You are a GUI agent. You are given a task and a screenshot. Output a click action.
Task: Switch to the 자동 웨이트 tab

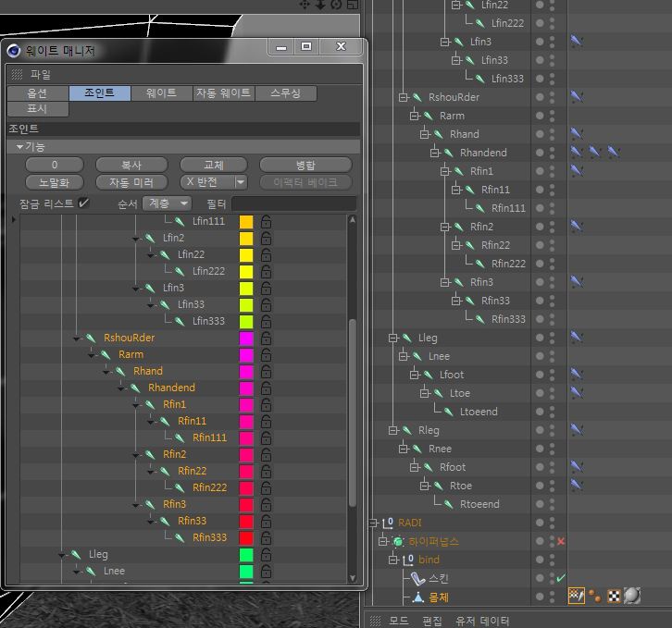pos(223,93)
